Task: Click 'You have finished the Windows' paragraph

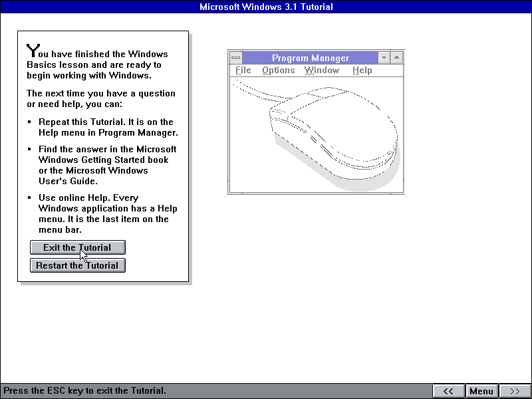Action: 97,62
